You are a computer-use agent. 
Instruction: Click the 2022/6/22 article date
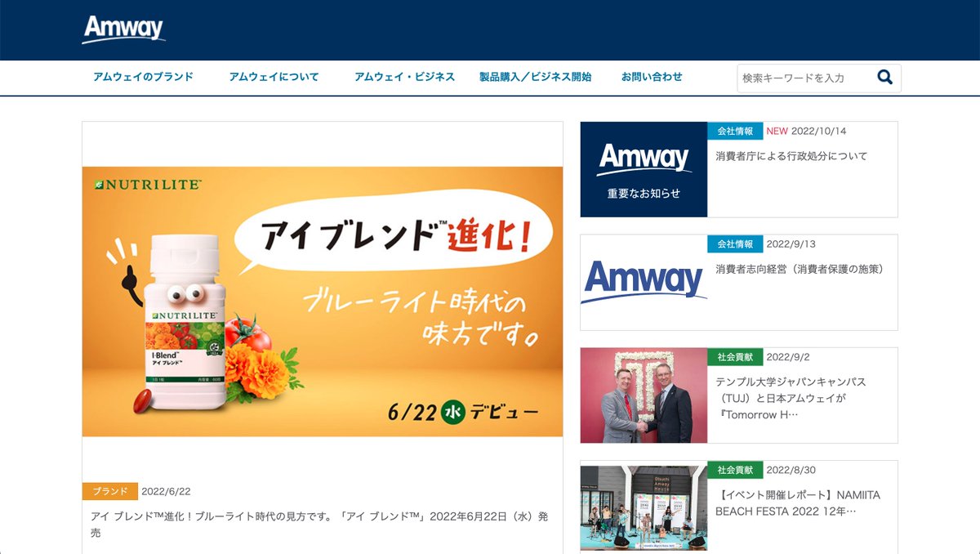click(166, 491)
